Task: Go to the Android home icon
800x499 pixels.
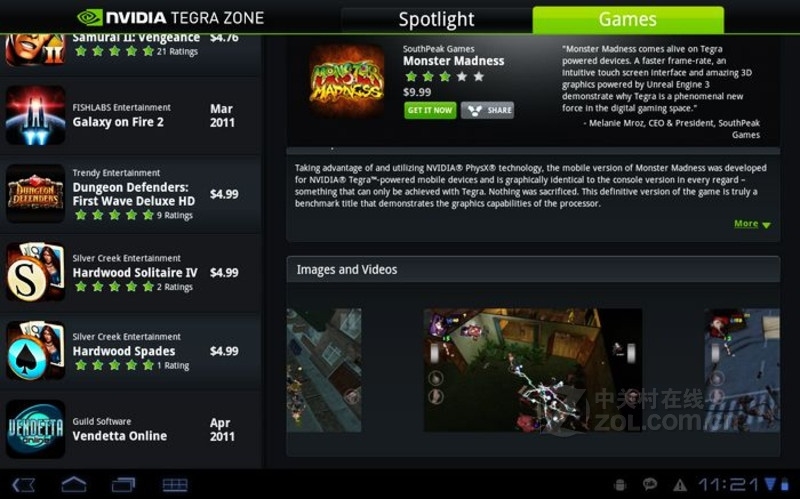Action: pos(74,484)
